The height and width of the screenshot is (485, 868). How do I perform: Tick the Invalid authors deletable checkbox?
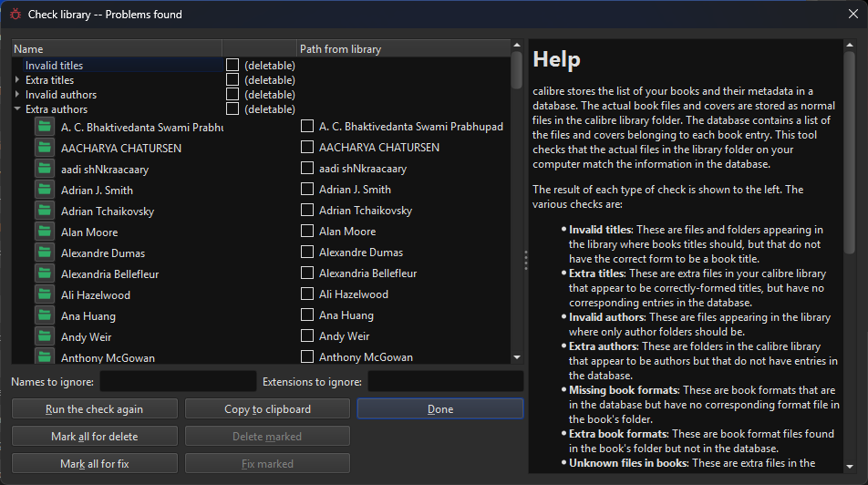pos(232,94)
